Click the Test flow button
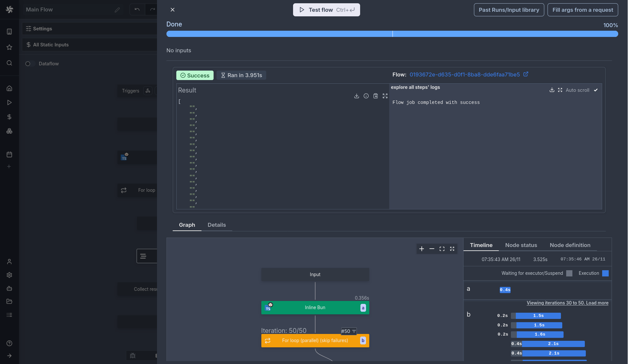The width and height of the screenshot is (628, 364). pos(326,10)
